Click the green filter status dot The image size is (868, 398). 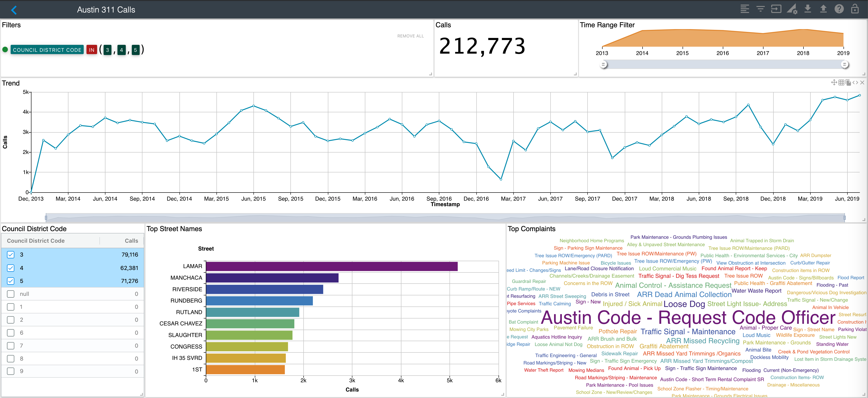5,49
